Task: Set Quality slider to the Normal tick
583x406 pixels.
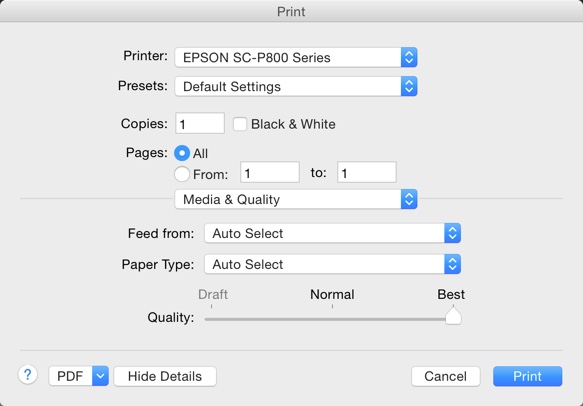Action: 332,319
